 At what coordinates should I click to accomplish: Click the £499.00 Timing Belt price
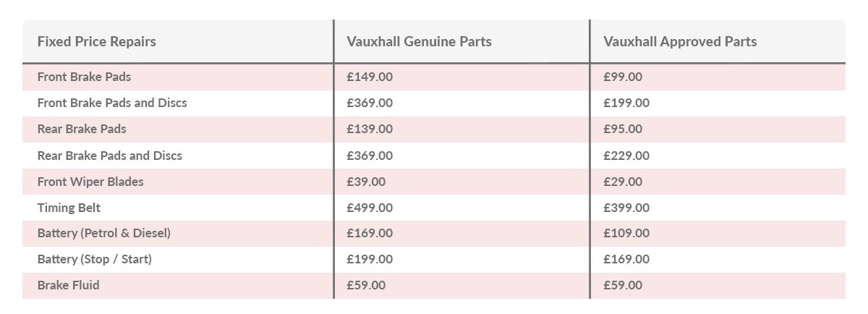(x=370, y=208)
